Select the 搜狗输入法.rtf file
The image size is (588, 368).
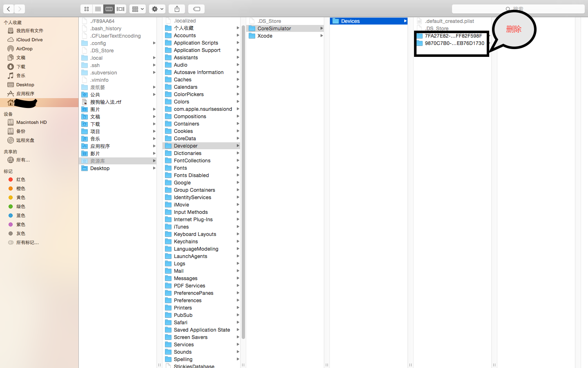118,102
